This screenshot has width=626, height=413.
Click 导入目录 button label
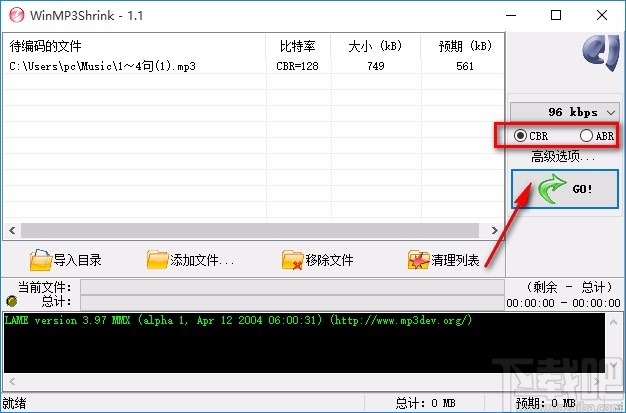point(77,260)
